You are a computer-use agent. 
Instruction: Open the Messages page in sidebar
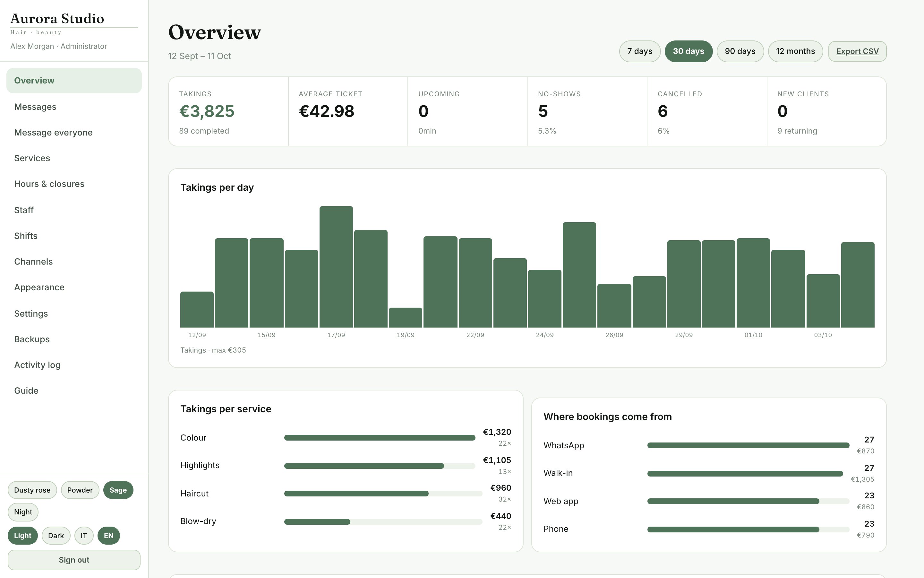pyautogui.click(x=74, y=107)
